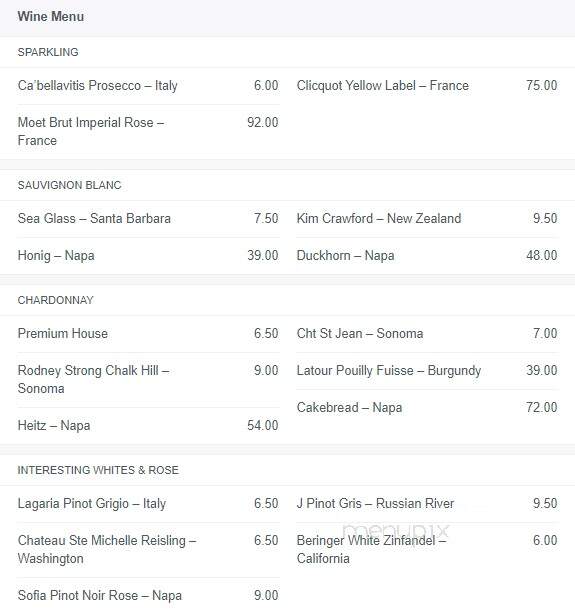Image resolution: width=575 pixels, height=614 pixels.
Task: Select Sea Glass – Santa Barbara
Action: point(94,219)
